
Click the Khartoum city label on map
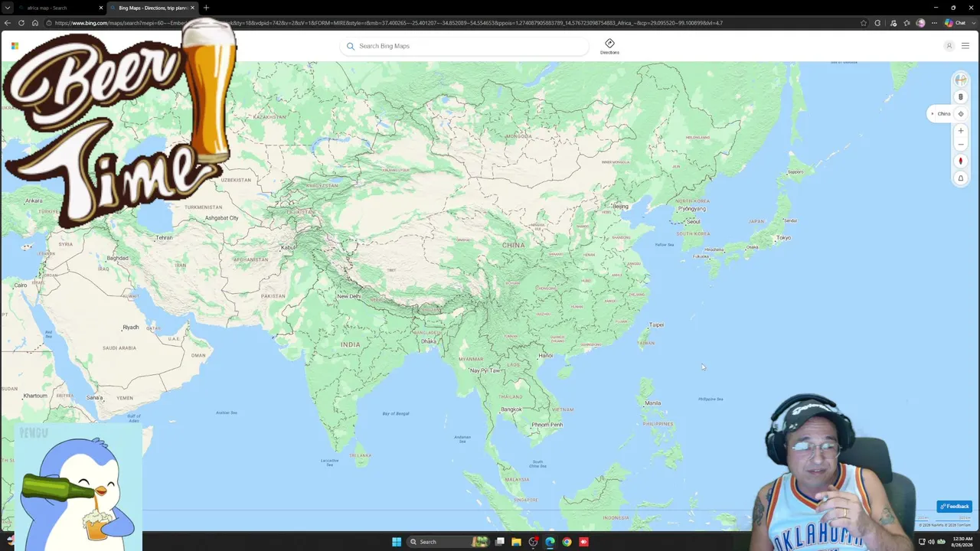coord(35,396)
